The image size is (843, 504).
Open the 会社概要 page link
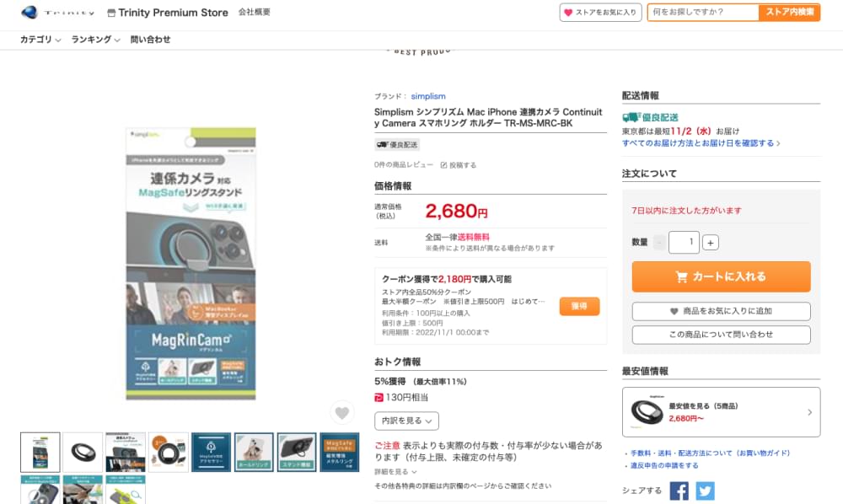click(255, 13)
